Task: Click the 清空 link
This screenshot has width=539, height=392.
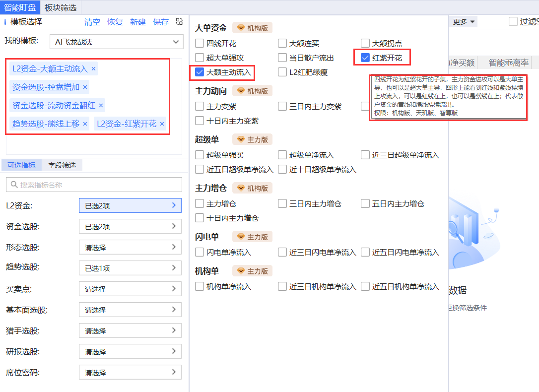Action: 92,22
